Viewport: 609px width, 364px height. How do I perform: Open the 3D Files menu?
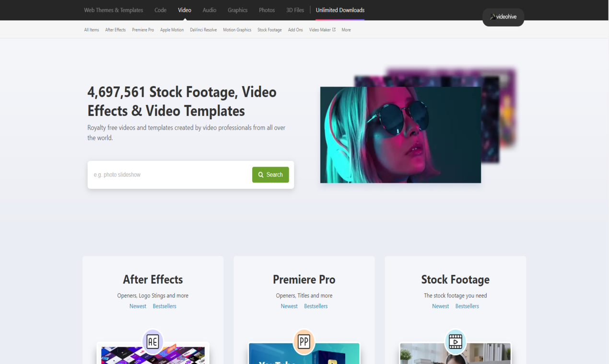(x=295, y=10)
